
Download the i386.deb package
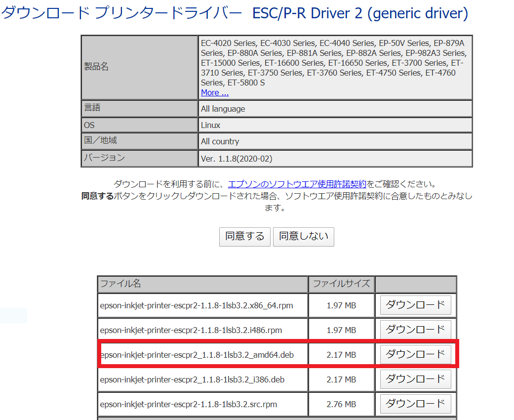pyautogui.click(x=415, y=379)
